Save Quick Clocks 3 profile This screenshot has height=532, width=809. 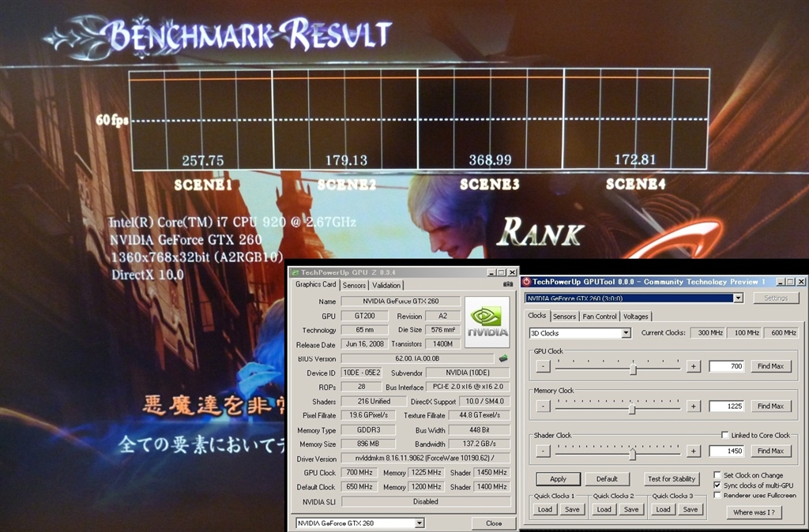click(x=690, y=509)
